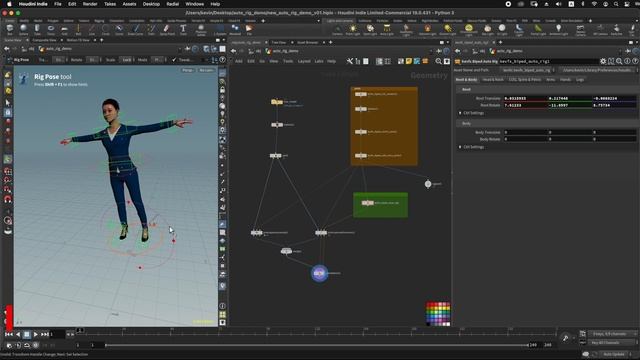The width and height of the screenshot is (640, 360).
Task: Open the Composite View pane tab
Action: (44, 40)
